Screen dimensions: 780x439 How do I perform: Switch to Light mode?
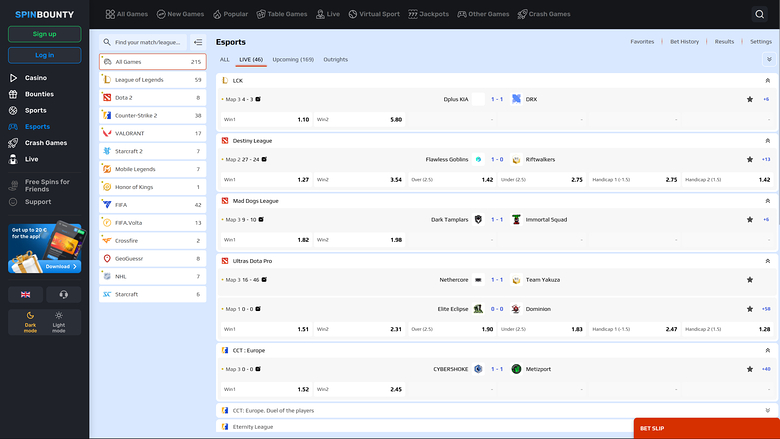pos(59,322)
